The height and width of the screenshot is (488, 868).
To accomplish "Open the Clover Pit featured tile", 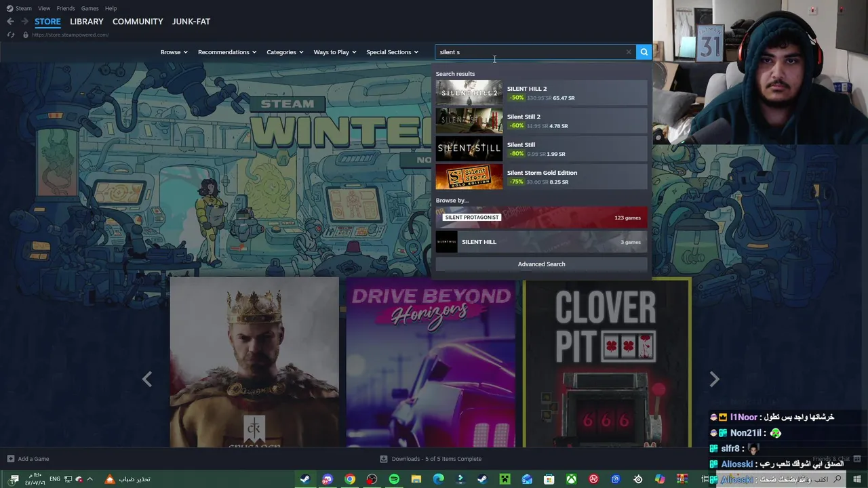I will (x=607, y=363).
